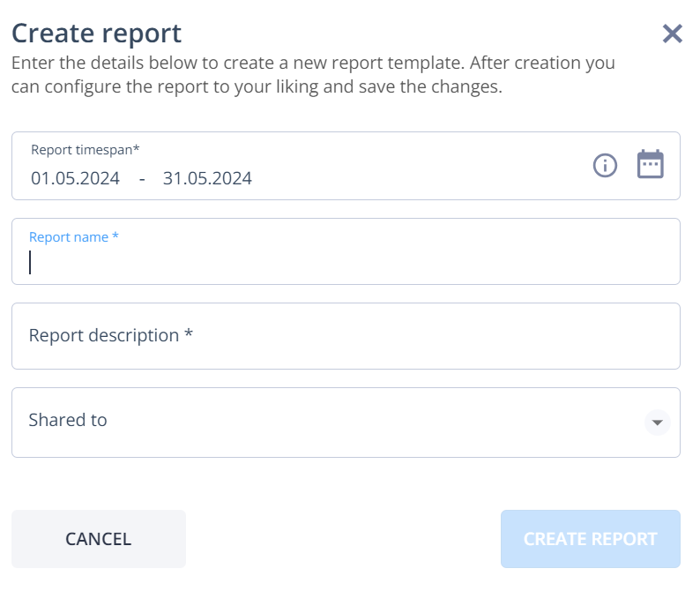Expand the Shared to arrow button

point(657,423)
